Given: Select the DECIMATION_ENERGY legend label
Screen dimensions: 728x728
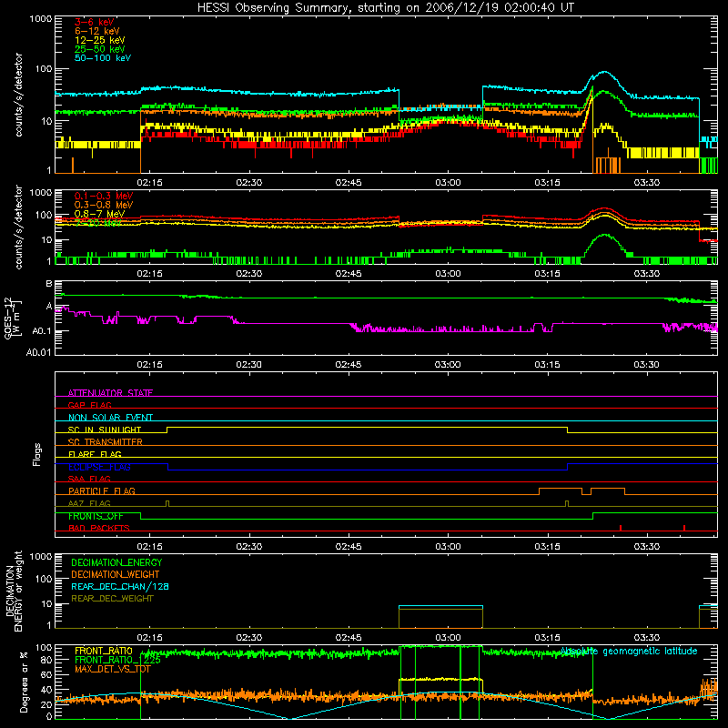Looking at the screenshot, I should [x=116, y=562].
